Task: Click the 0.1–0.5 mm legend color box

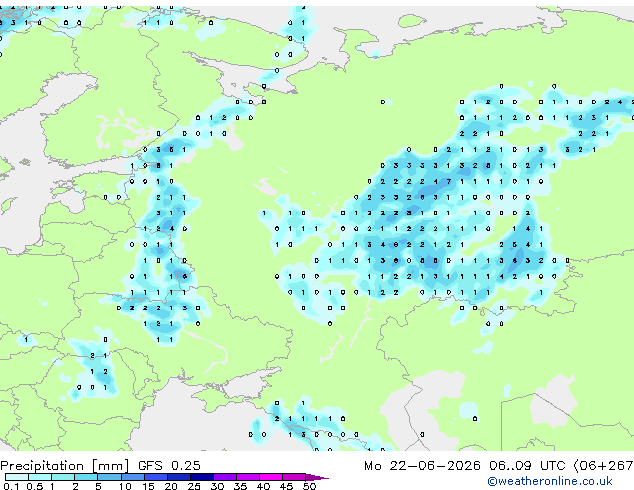Action: (x=17, y=477)
